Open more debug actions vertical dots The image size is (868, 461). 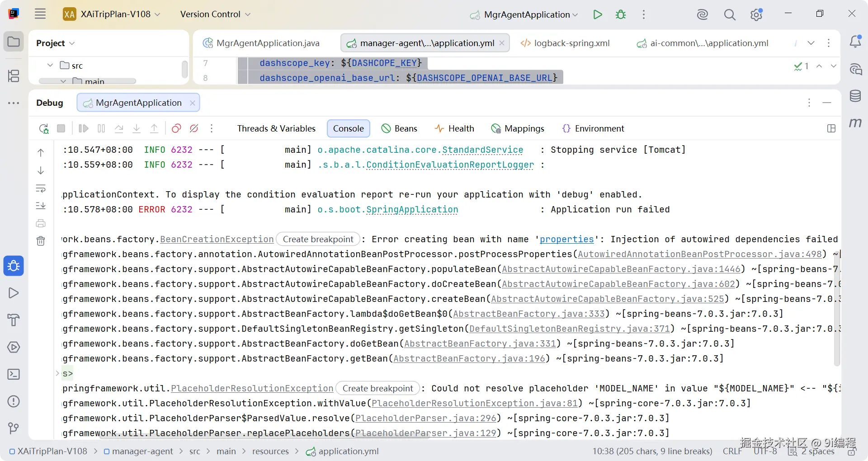tap(212, 128)
